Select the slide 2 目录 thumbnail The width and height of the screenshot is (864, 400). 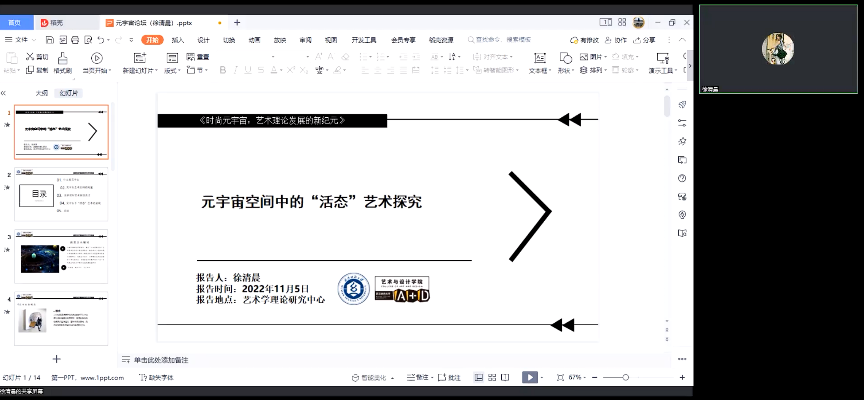pyautogui.click(x=61, y=195)
